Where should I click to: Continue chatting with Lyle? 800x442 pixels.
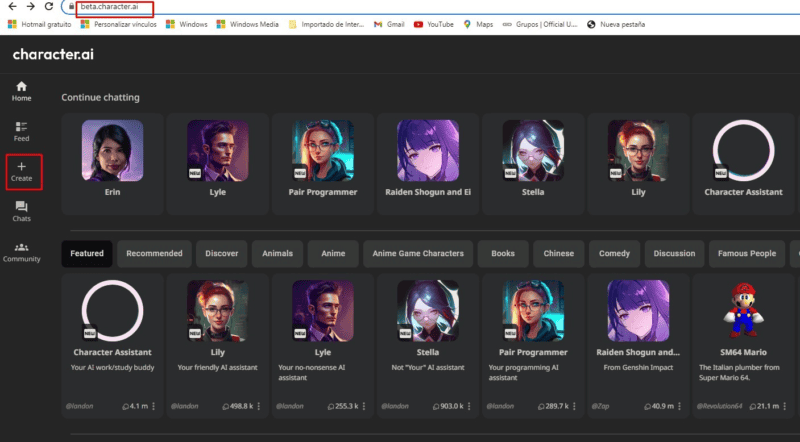(x=218, y=163)
